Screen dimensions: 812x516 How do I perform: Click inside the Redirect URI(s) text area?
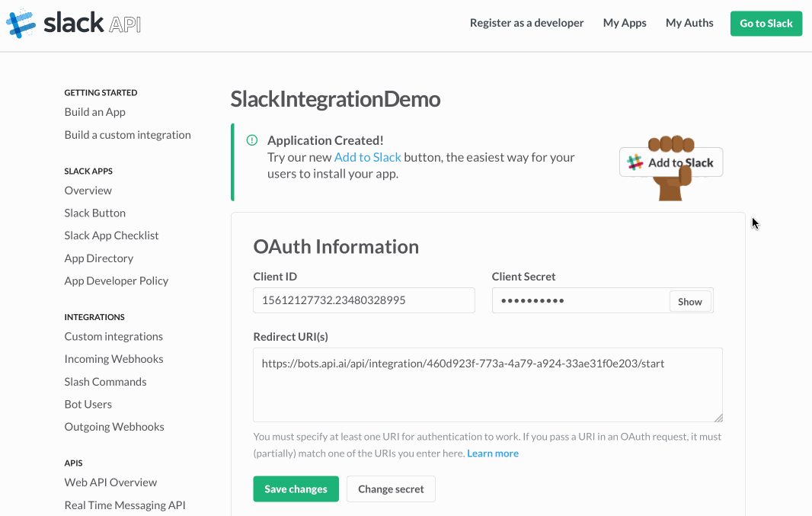pyautogui.click(x=488, y=385)
